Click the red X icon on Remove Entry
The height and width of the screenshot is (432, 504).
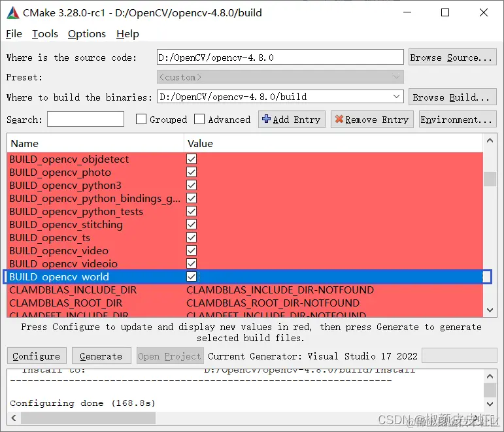point(339,119)
